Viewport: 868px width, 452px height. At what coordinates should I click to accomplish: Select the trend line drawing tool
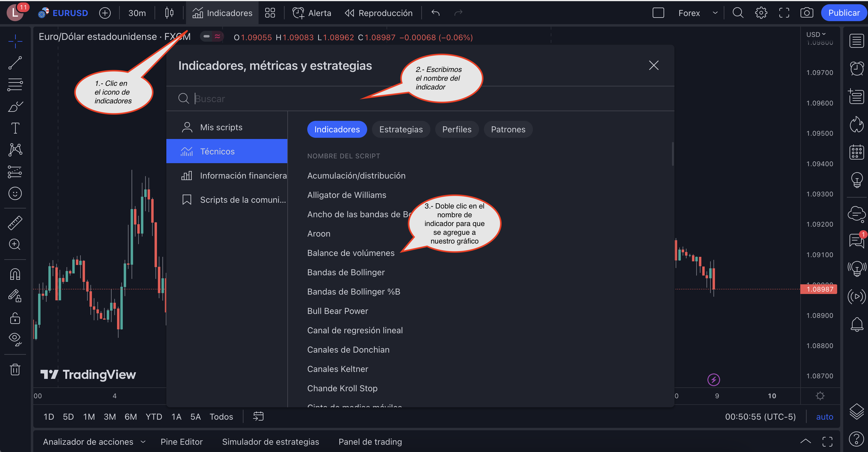click(15, 63)
